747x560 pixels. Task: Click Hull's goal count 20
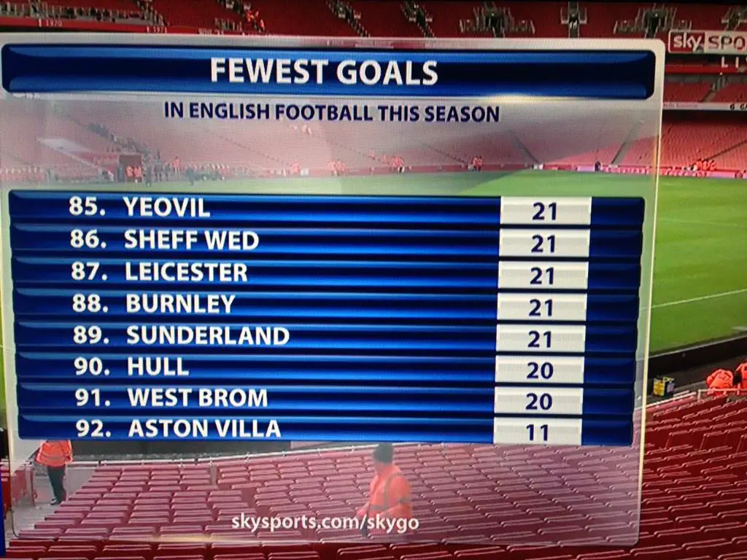(539, 370)
